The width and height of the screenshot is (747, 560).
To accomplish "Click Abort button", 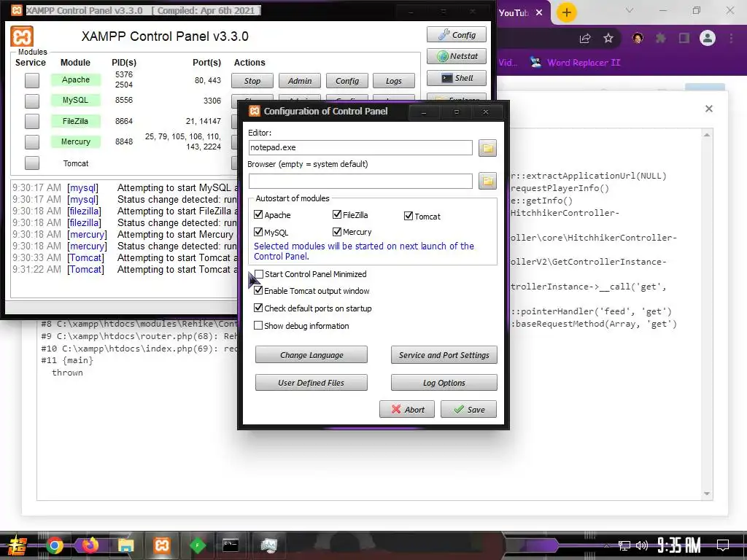I will point(407,409).
